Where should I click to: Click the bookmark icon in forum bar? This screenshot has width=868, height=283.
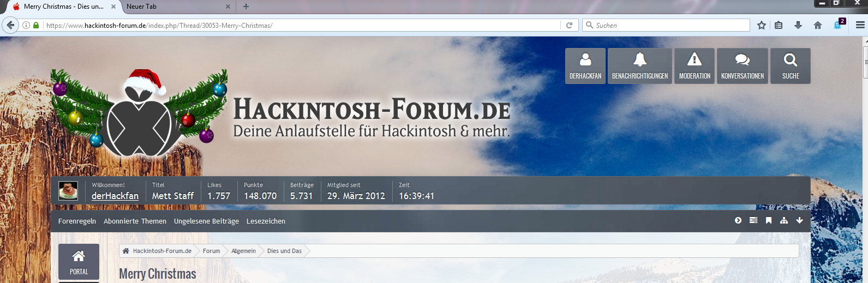tap(769, 220)
